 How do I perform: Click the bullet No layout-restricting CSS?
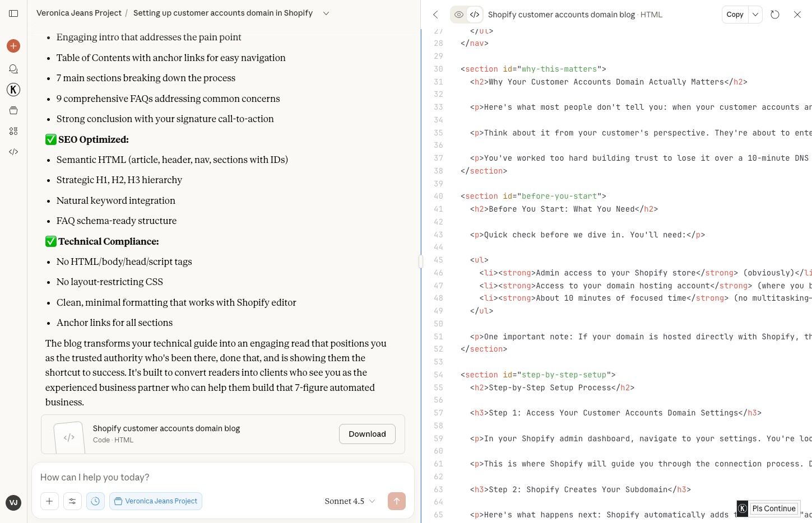110,282
